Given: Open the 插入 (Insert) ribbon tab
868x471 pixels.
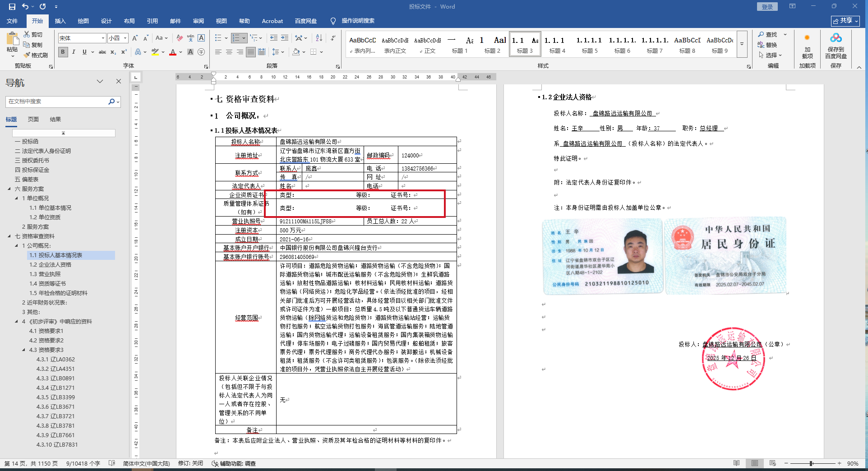Looking at the screenshot, I should (x=60, y=21).
